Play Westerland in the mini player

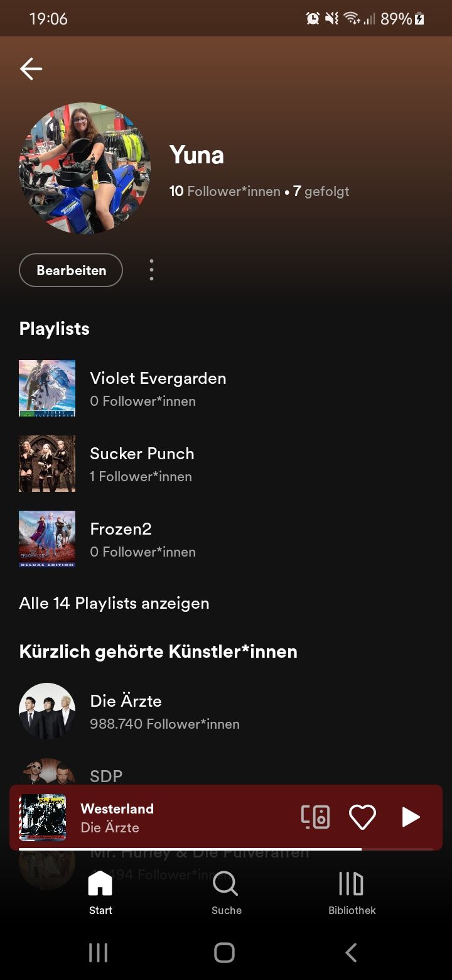tap(411, 817)
